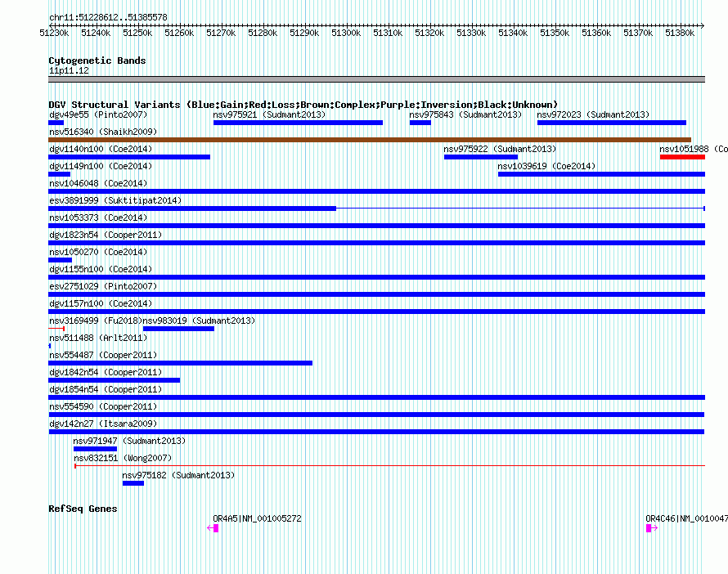Select the nsv832151 (Wong2007) label

pos(123,458)
